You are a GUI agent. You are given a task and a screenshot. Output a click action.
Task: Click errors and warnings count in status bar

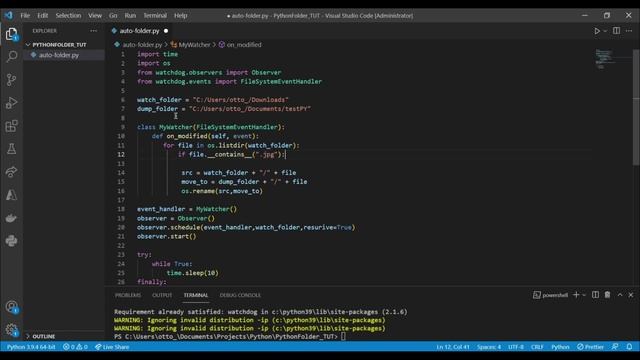tap(75, 347)
